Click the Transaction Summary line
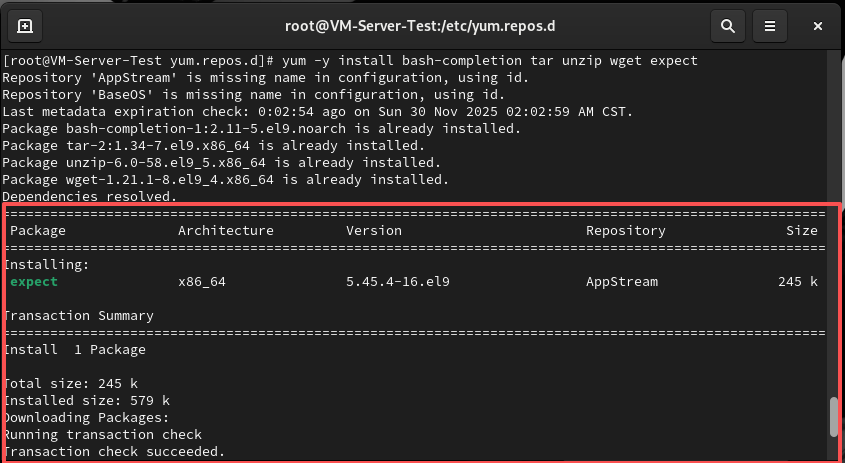Image resolution: width=845 pixels, height=463 pixels. tap(79, 316)
